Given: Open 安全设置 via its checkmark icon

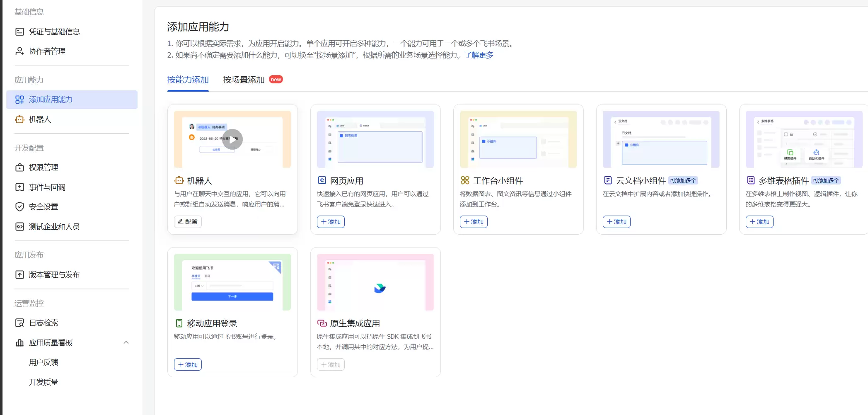Looking at the screenshot, I should pyautogui.click(x=19, y=207).
